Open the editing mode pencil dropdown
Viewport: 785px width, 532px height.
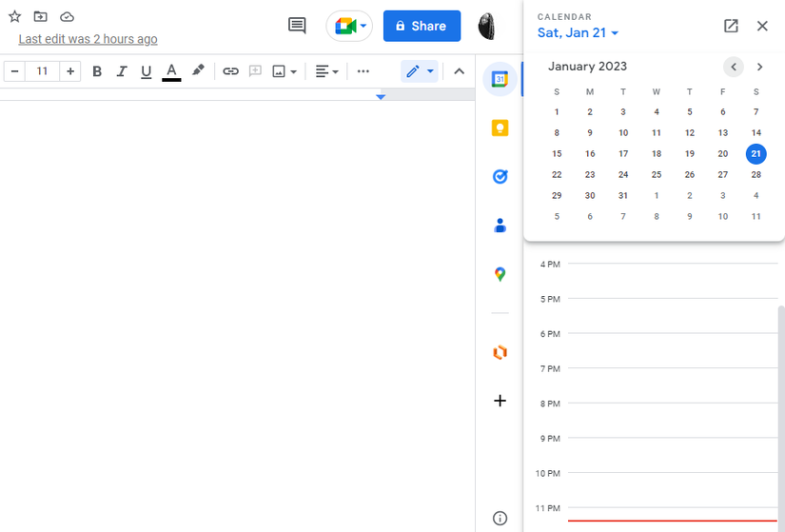[x=419, y=71]
